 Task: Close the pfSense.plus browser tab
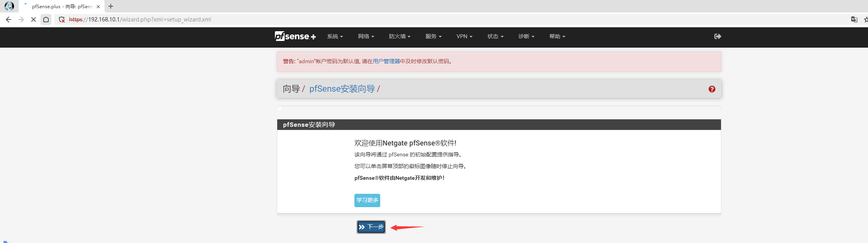(x=98, y=7)
